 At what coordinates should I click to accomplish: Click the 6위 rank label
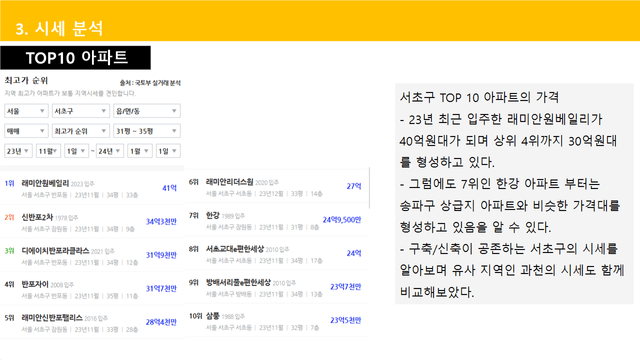pos(194,182)
